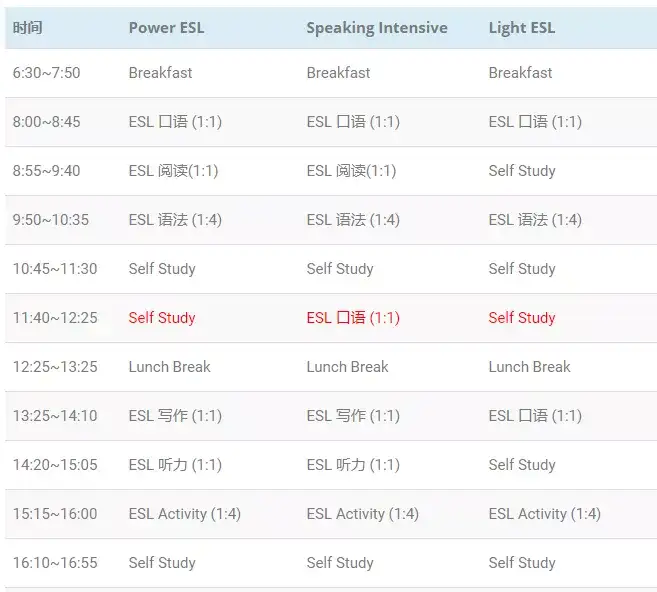Select Lunch Break in the Speaking Intensive column
The width and height of the screenshot is (657, 592).
pyautogui.click(x=347, y=367)
